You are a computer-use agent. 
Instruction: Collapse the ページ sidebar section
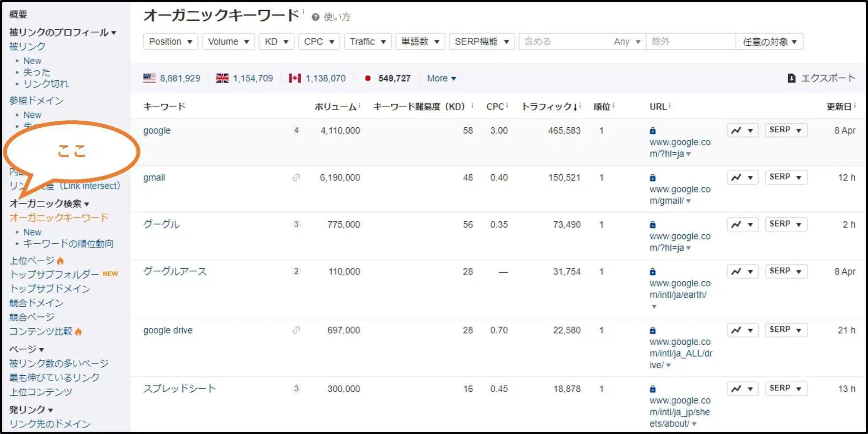coord(26,349)
